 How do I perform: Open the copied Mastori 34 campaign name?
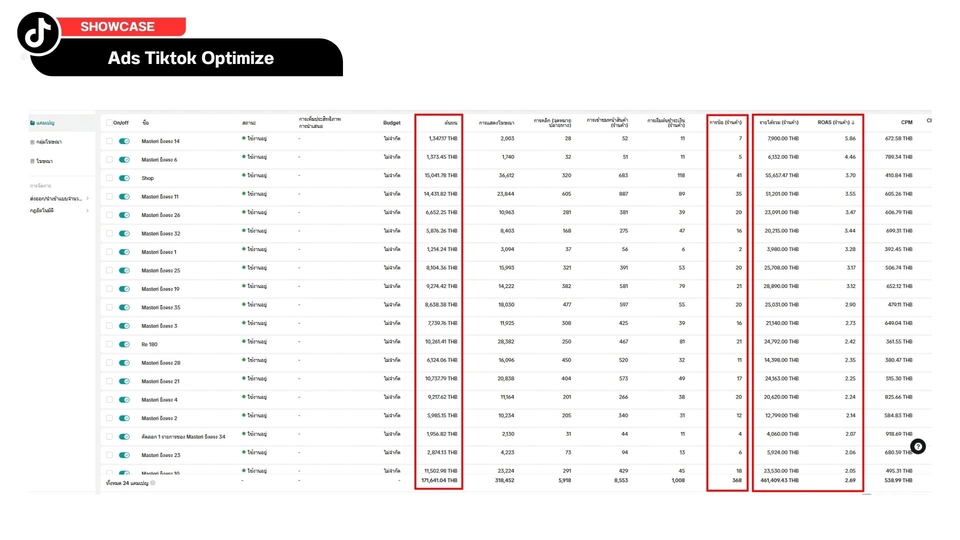[x=183, y=437]
